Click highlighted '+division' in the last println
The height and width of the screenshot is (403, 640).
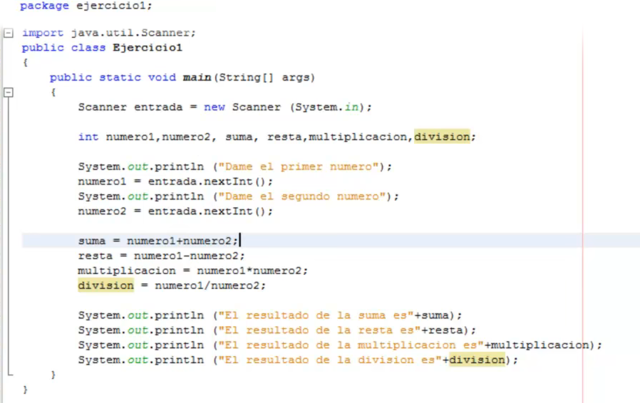click(474, 360)
